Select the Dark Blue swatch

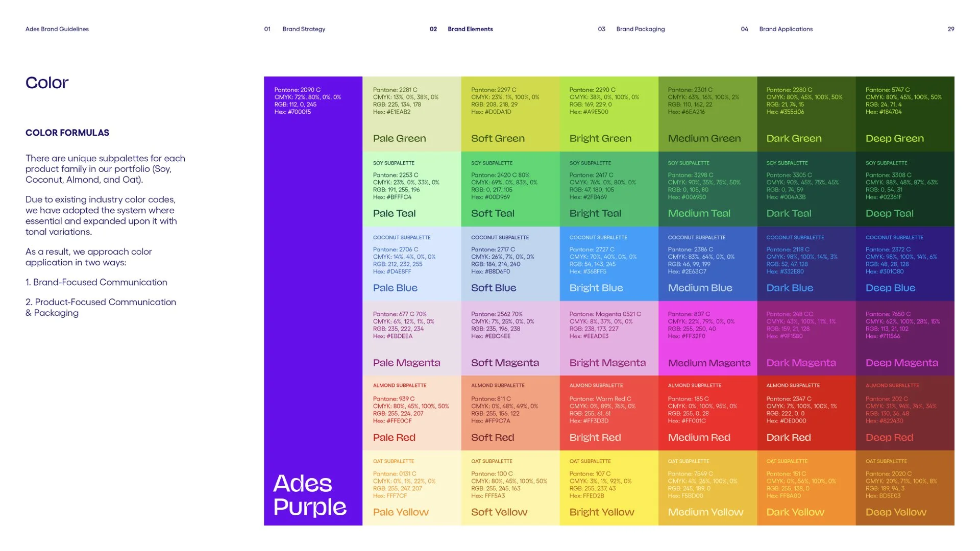tap(806, 264)
